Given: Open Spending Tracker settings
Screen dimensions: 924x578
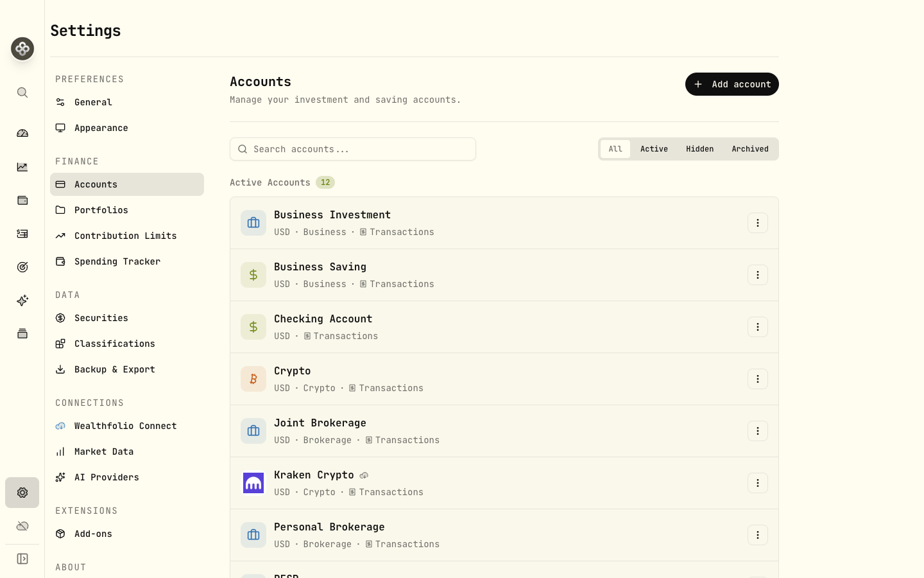Looking at the screenshot, I should point(127,261).
